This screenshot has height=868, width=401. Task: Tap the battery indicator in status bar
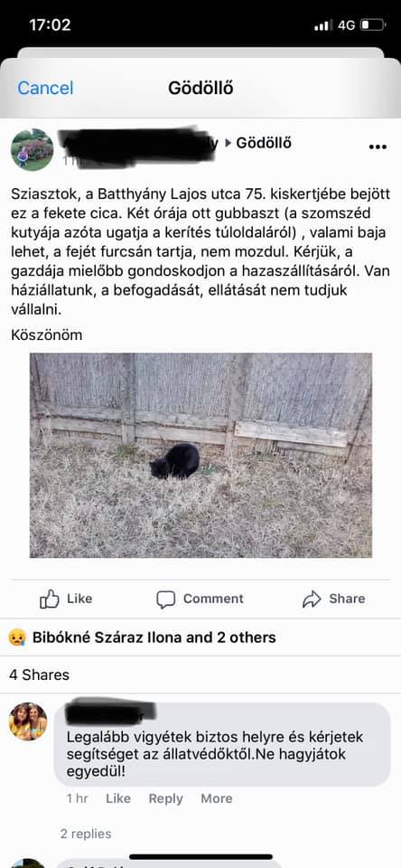[x=373, y=25]
